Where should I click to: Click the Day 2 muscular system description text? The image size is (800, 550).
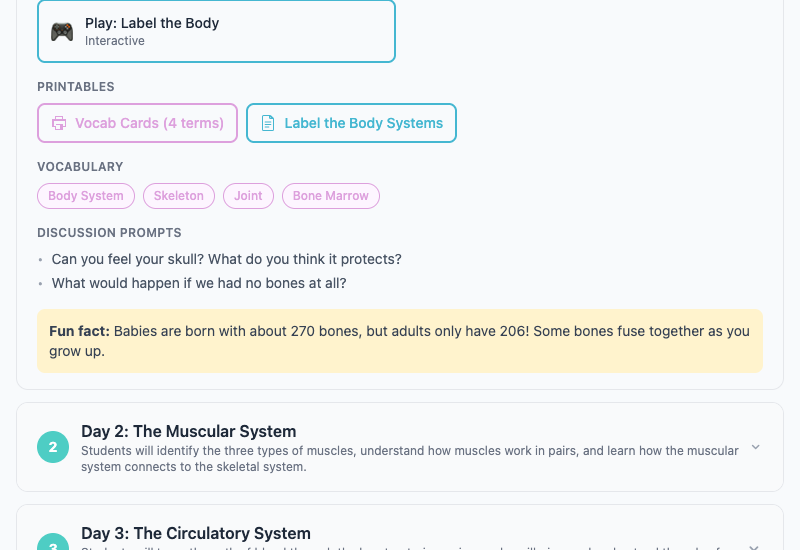point(409,458)
